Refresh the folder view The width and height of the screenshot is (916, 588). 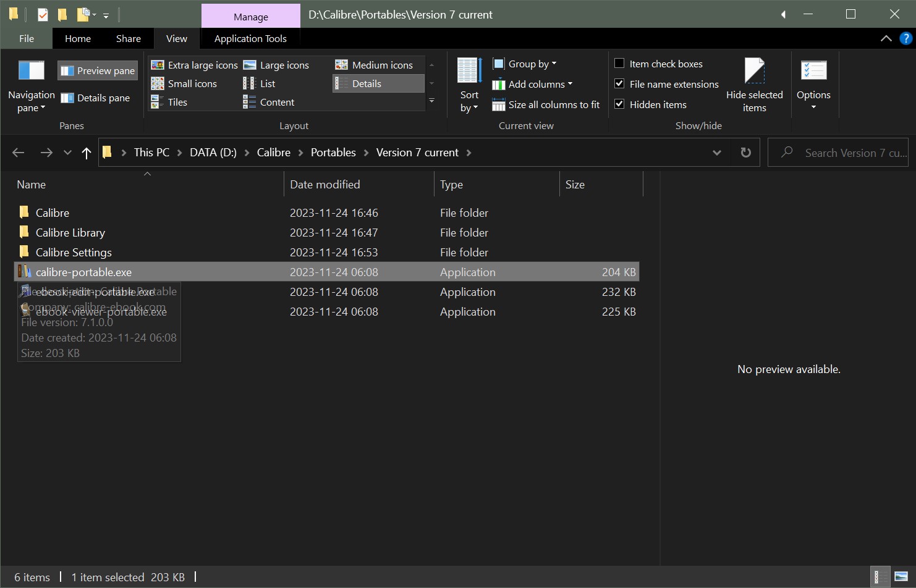pos(746,153)
